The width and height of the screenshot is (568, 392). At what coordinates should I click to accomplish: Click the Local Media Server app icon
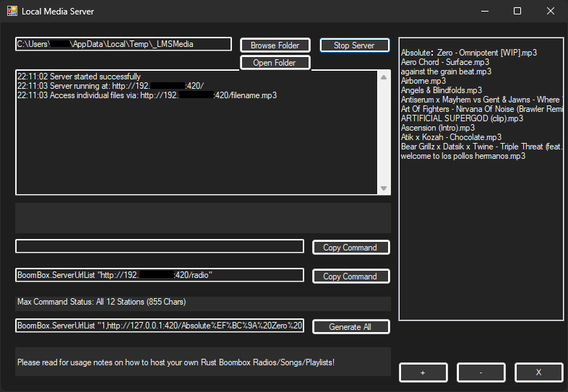(12, 12)
